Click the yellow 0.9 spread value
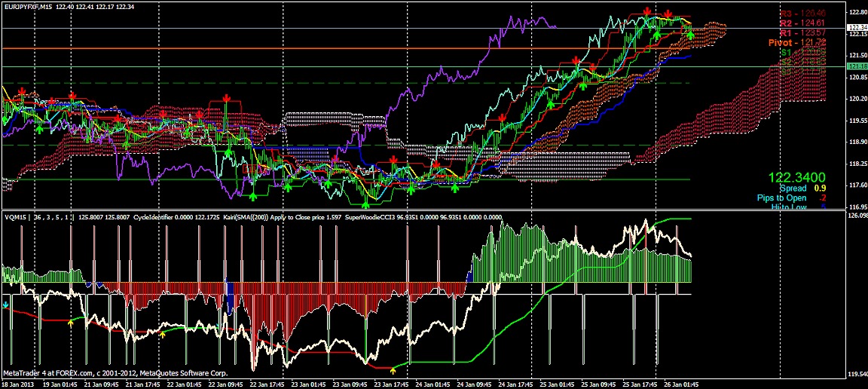868x389 pixels. coord(821,188)
